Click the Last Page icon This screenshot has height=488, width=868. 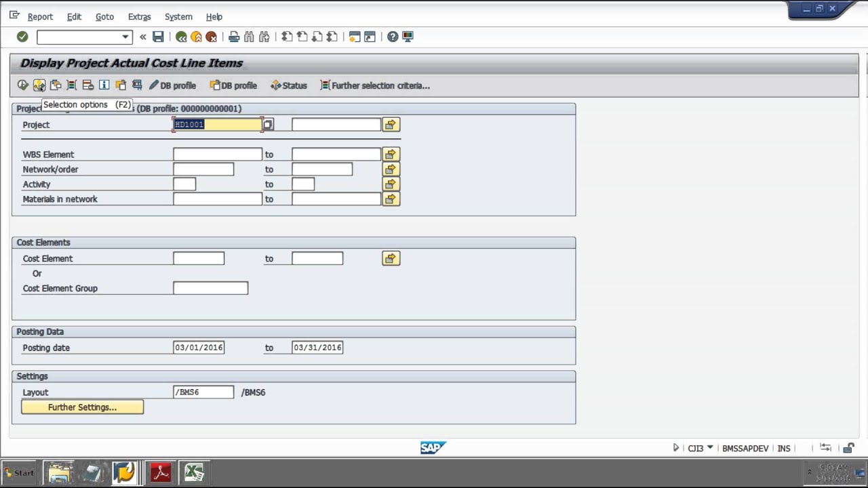(332, 37)
